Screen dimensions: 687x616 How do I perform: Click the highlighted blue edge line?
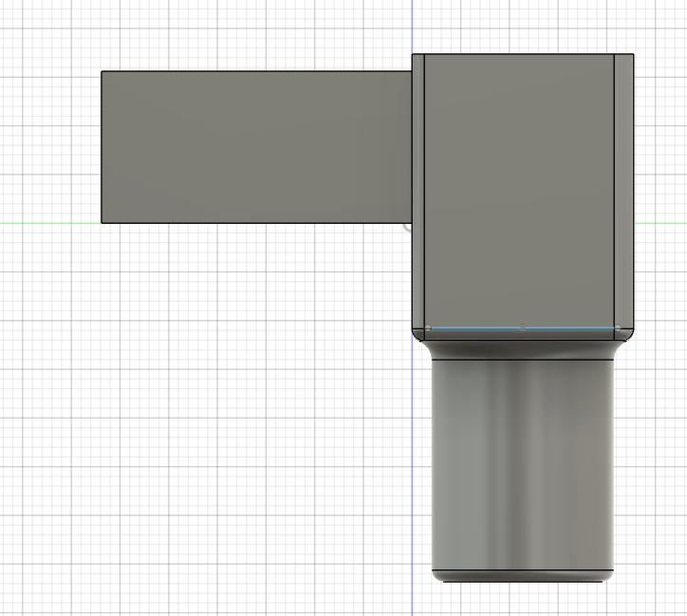pyautogui.click(x=523, y=327)
